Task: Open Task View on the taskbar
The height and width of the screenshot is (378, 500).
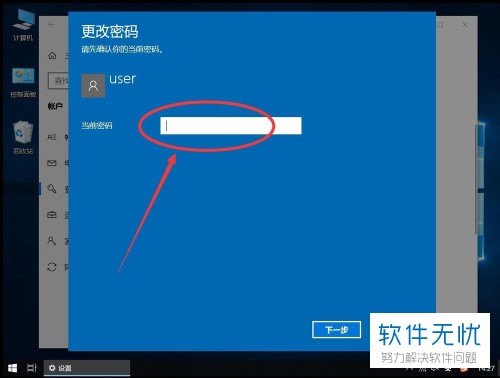Action: (32, 368)
